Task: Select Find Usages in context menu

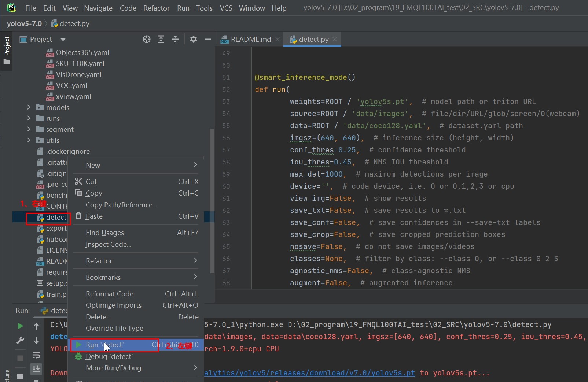Action: click(136, 233)
